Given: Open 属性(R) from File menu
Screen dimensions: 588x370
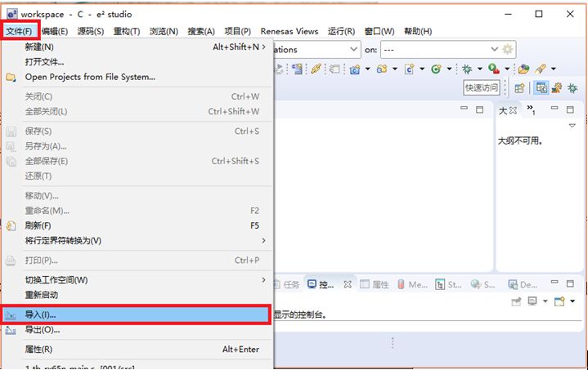Looking at the screenshot, I should click(137, 349).
